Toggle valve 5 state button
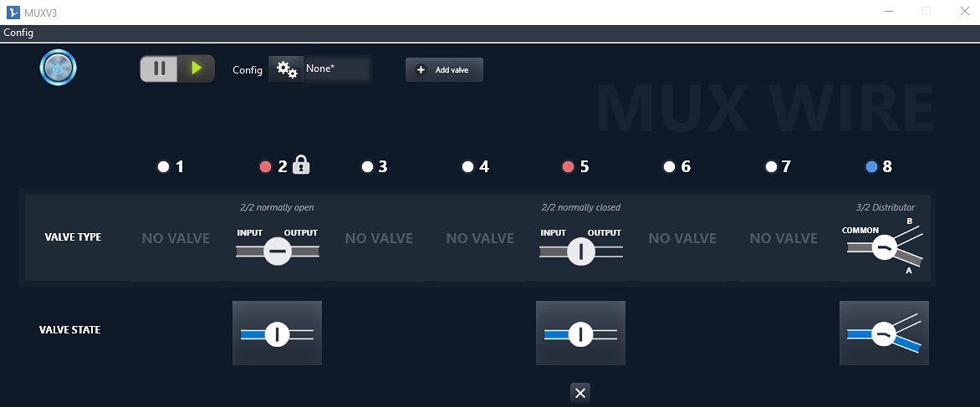This screenshot has height=407, width=980. pyautogui.click(x=580, y=333)
